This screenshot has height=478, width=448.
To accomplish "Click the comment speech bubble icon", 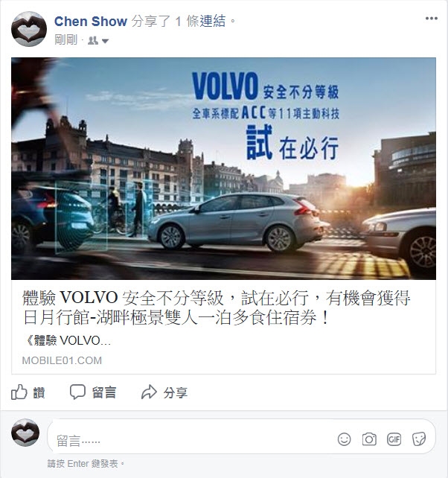I will click(77, 392).
